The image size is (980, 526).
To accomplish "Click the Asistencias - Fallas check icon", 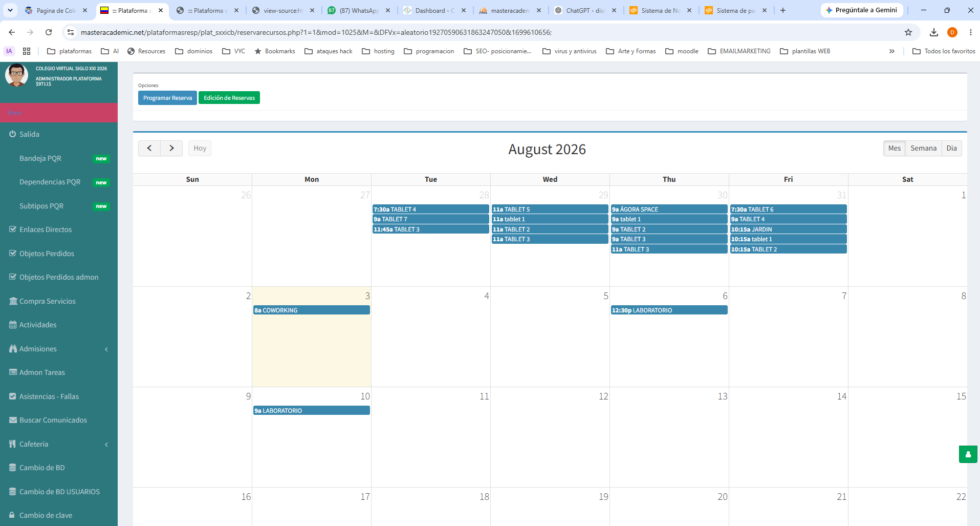I will (x=13, y=396).
